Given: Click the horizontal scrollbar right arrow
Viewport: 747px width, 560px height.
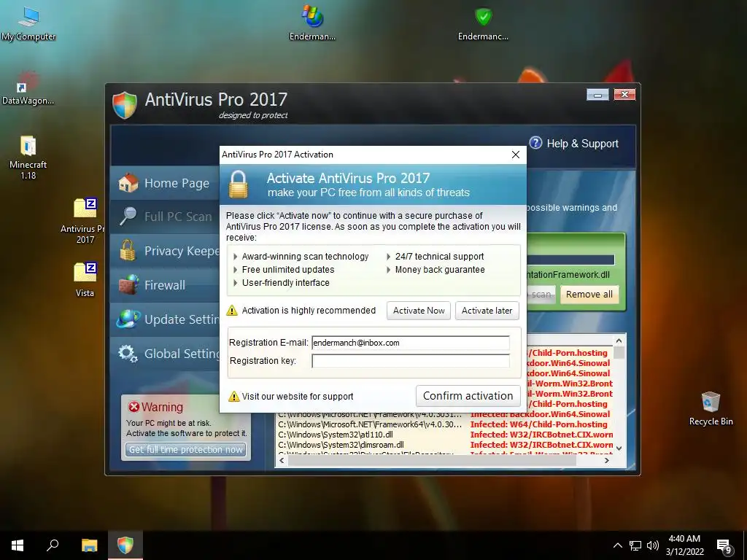Looking at the screenshot, I should coord(606,461).
